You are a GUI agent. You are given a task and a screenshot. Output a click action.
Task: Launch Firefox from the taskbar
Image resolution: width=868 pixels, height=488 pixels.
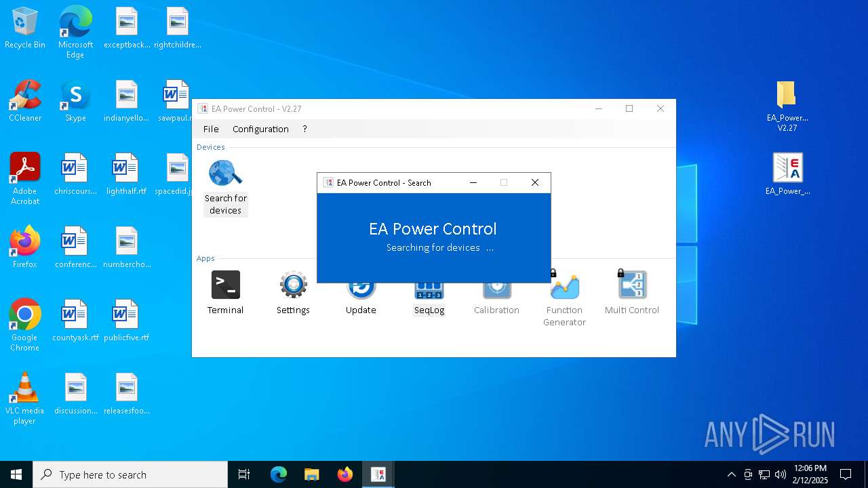pos(345,474)
